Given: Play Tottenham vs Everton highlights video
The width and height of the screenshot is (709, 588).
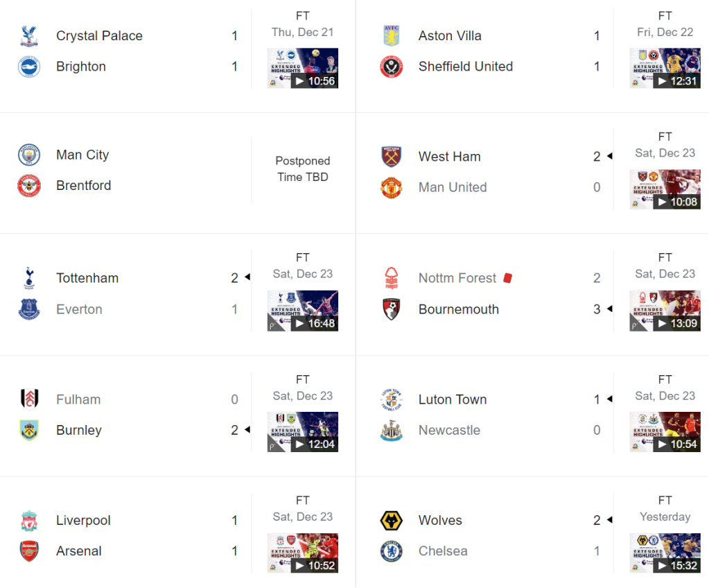Looking at the screenshot, I should [x=303, y=311].
